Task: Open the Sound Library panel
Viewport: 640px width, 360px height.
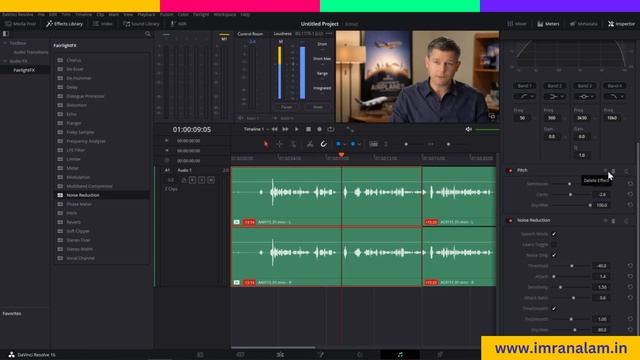Action: [x=141, y=24]
